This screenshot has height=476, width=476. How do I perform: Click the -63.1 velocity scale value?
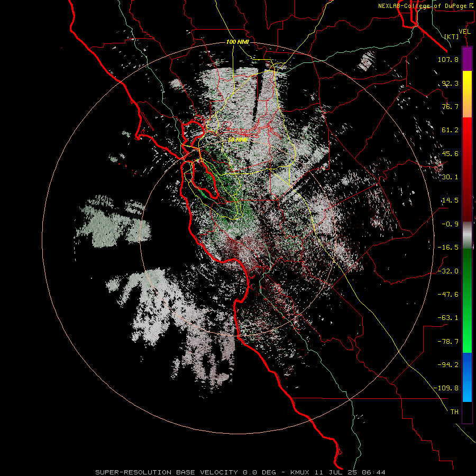click(448, 318)
